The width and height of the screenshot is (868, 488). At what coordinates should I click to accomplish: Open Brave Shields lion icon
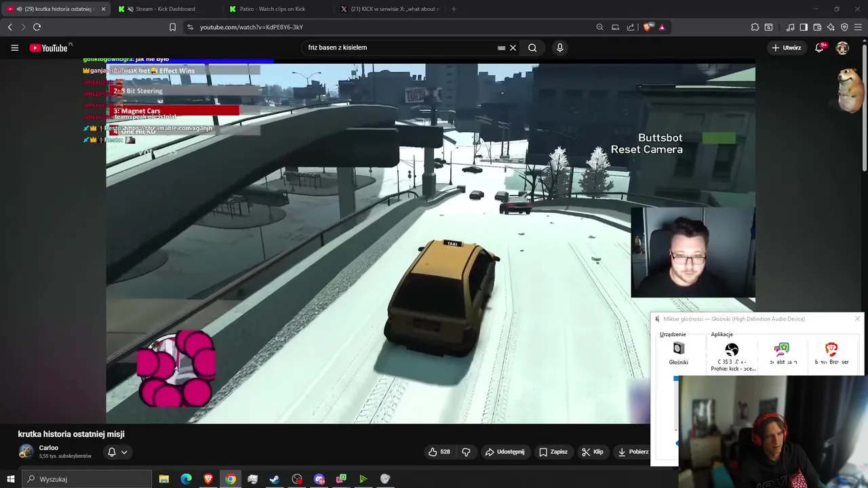(x=648, y=27)
